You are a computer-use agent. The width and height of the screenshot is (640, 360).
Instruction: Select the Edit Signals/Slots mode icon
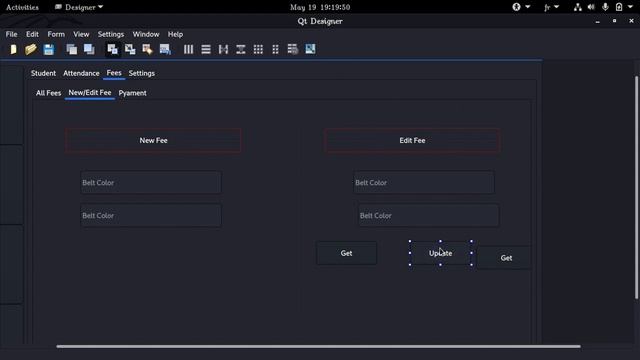[130, 49]
